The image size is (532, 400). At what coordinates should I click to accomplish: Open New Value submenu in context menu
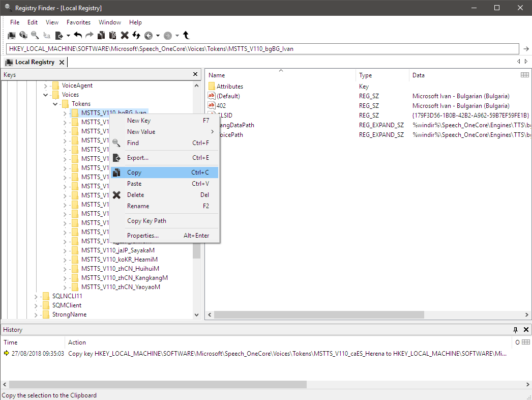tap(165, 132)
